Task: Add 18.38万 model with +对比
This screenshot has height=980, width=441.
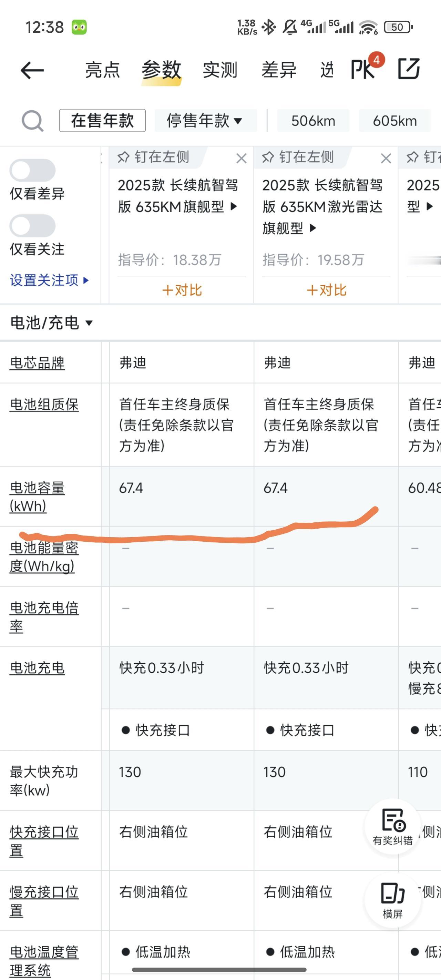Action: point(182,290)
